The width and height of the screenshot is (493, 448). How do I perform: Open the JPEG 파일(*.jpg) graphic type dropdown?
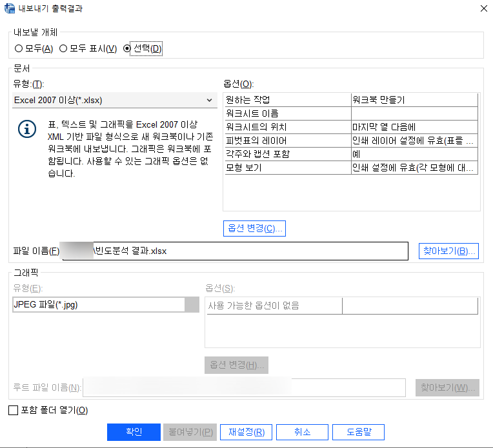coord(106,304)
